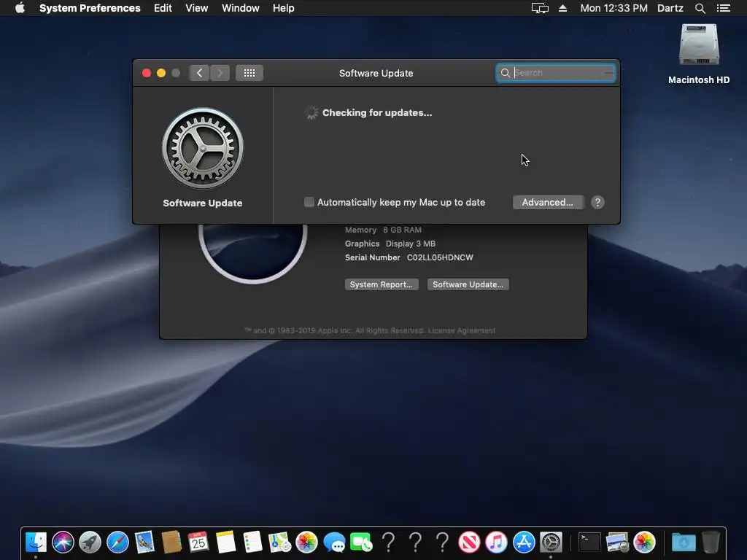This screenshot has width=747, height=560.
Task: Click Software Update... in About window
Action: (x=468, y=284)
